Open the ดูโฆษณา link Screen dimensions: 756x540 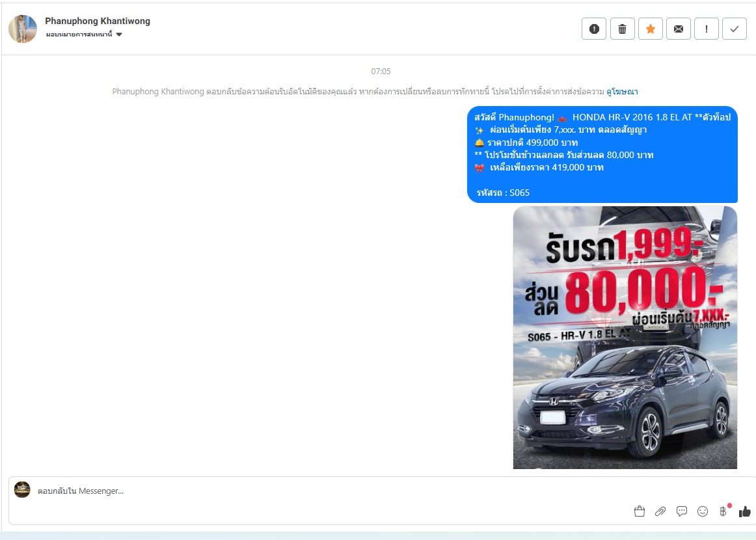tap(622, 91)
